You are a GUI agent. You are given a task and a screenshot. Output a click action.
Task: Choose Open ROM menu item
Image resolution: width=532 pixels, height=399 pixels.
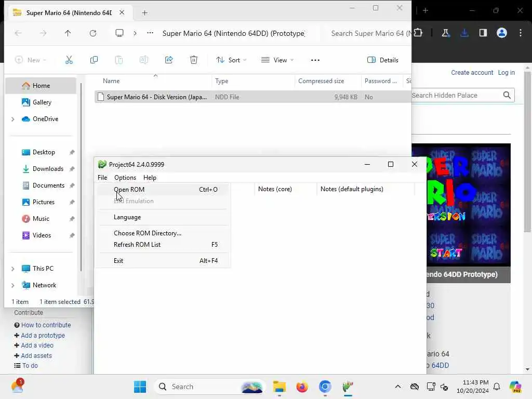[x=164, y=189]
